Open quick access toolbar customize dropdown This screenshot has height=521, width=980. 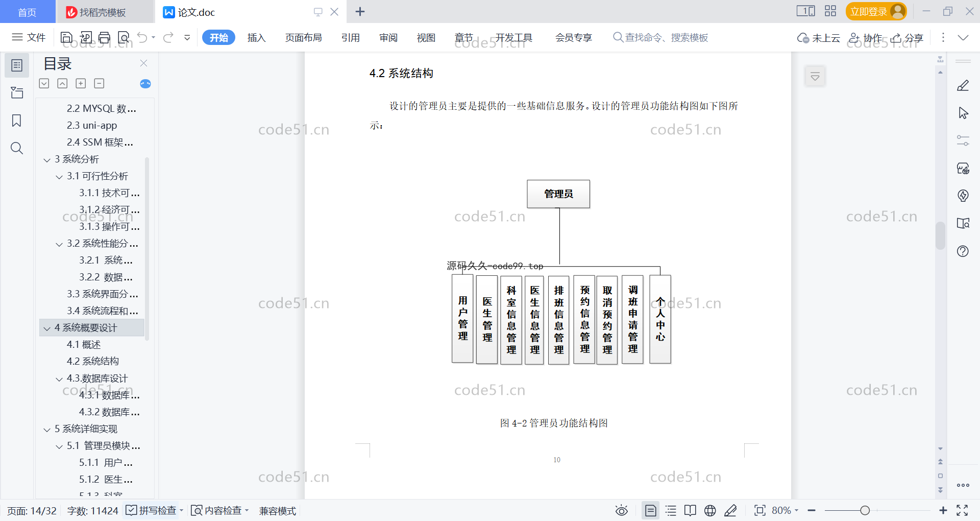point(187,37)
